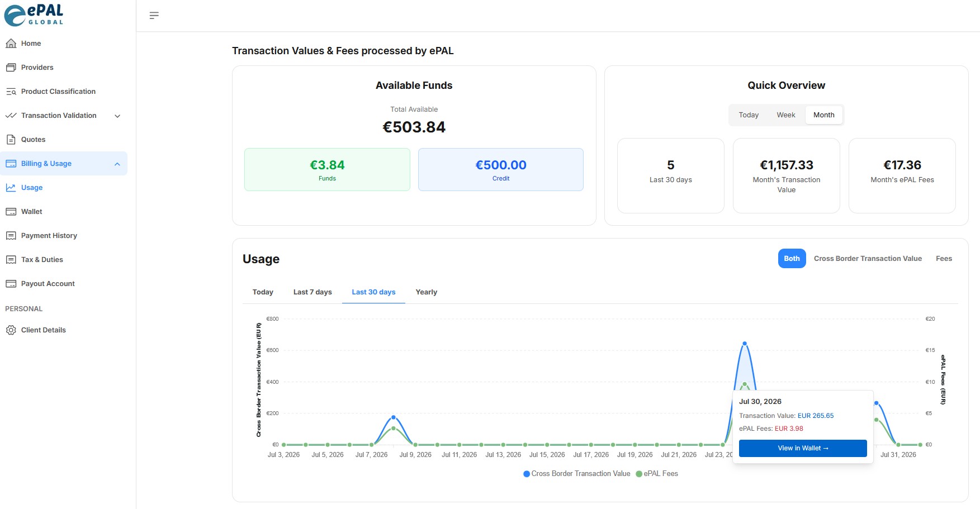Viewport: 980px width, 509px height.
Task: Click the Quotes document icon
Action: [11, 140]
